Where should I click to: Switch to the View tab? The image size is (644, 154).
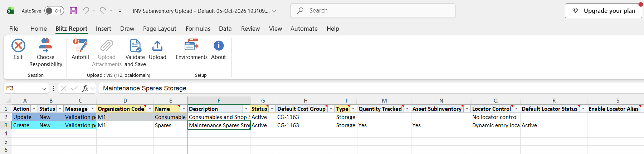(275, 29)
